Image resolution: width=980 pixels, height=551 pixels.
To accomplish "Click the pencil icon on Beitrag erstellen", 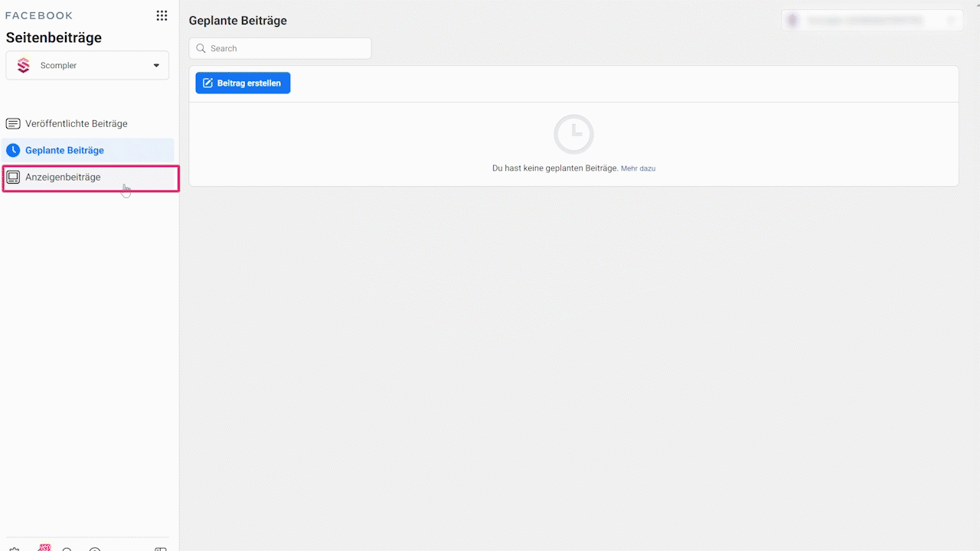I will point(207,83).
